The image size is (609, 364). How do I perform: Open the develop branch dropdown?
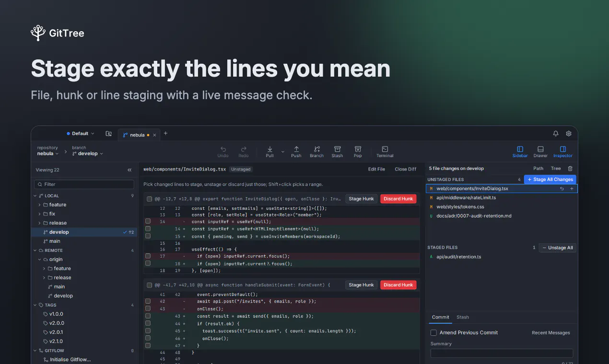coord(88,154)
